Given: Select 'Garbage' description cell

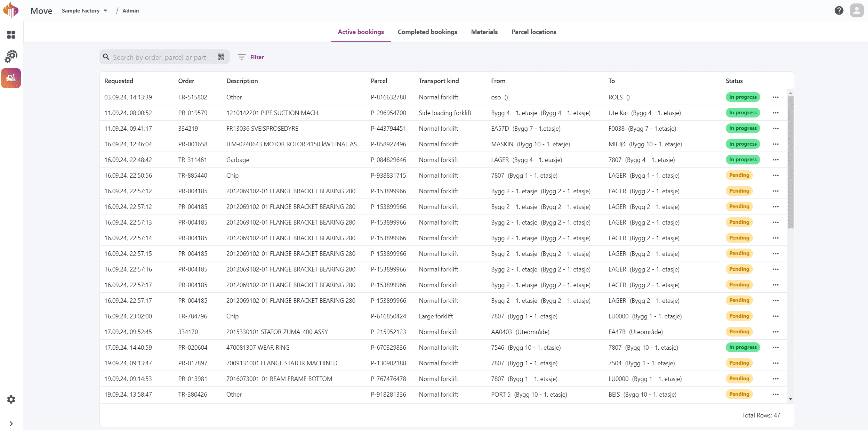Looking at the screenshot, I should pos(238,160).
